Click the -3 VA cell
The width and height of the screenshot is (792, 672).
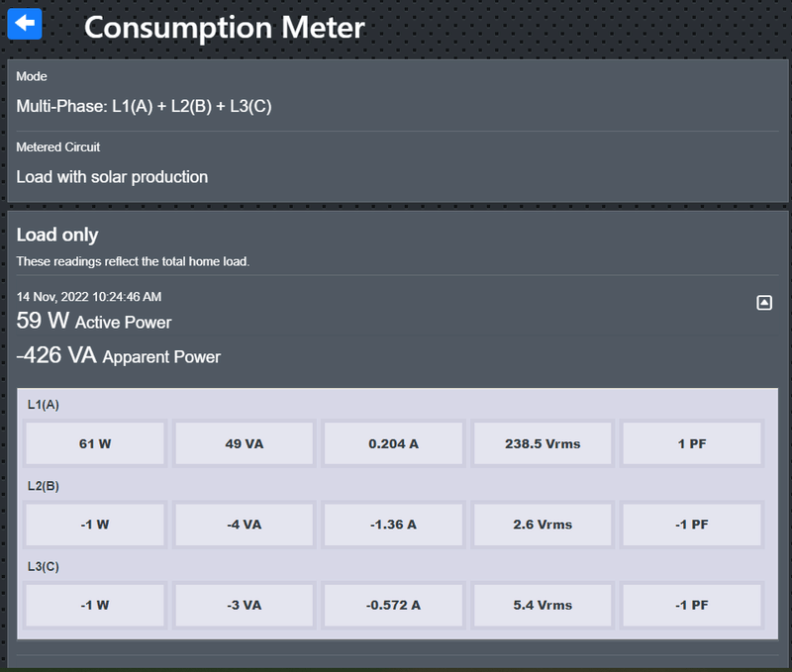click(245, 605)
